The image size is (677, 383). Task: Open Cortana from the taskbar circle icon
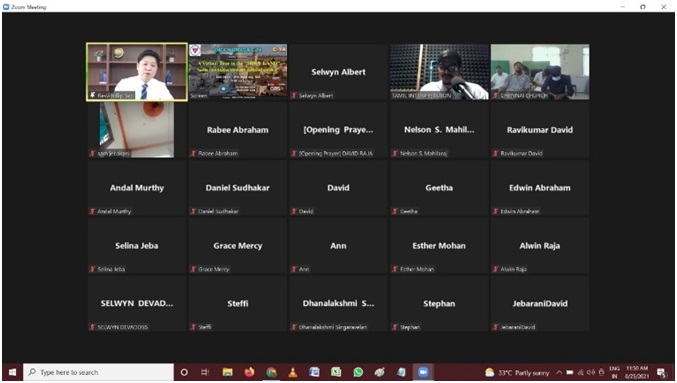pos(184,372)
